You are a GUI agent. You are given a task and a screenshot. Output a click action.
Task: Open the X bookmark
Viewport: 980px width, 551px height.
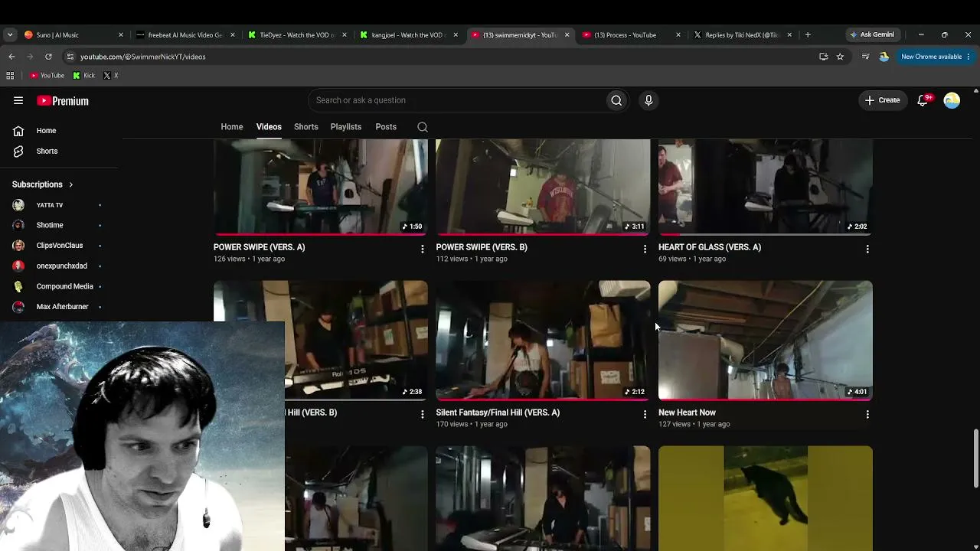click(111, 76)
